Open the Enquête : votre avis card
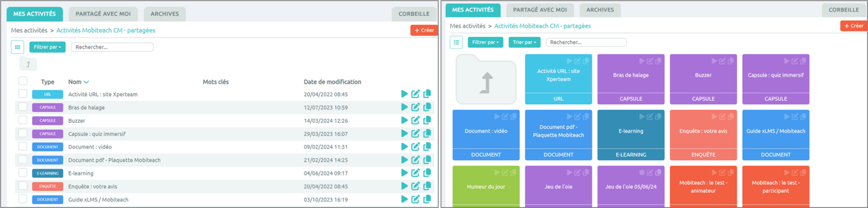The width and height of the screenshot is (868, 208). 703,135
